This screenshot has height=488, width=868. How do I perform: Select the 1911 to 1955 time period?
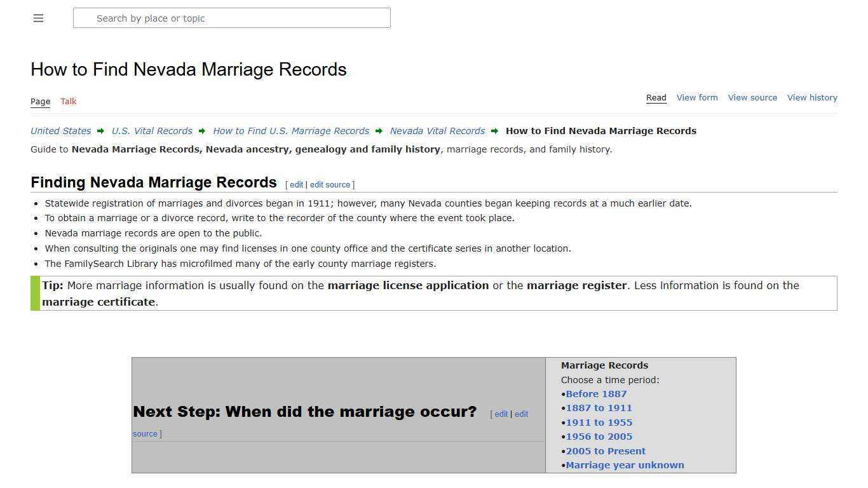[599, 422]
